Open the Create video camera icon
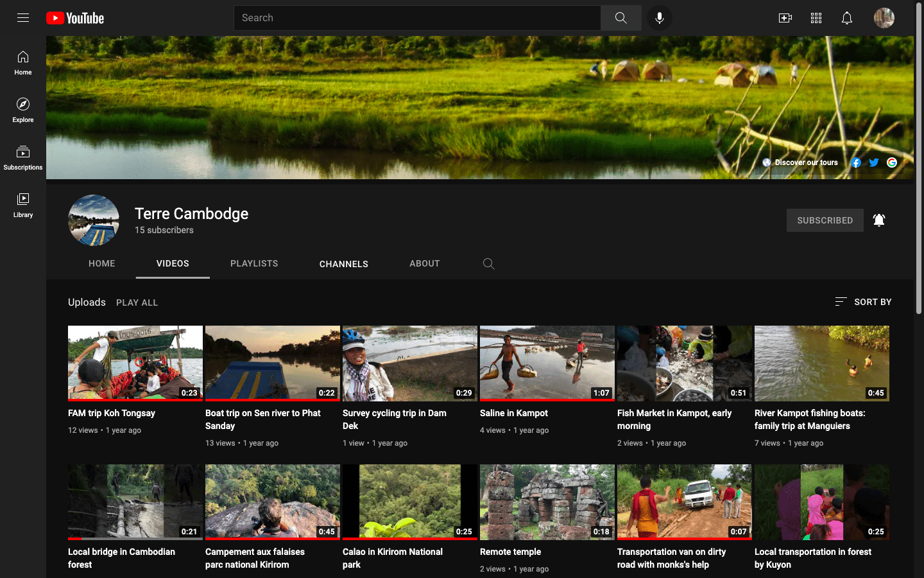 pyautogui.click(x=785, y=18)
